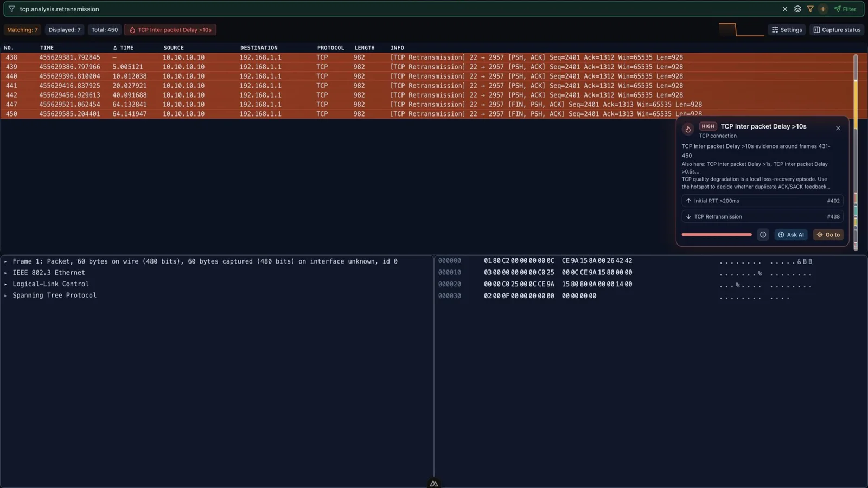Image resolution: width=868 pixels, height=488 pixels.
Task: Select packet row number 441
Action: click(x=426, y=86)
